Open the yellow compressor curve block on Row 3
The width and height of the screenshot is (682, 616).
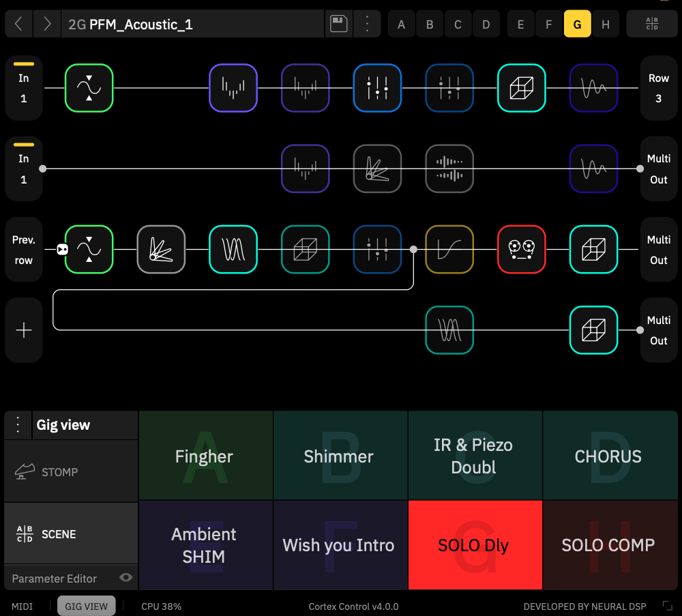(449, 249)
